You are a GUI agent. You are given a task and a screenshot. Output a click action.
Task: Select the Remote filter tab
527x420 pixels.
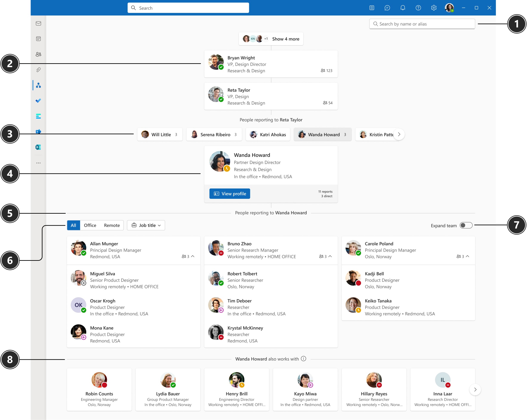[112, 225]
